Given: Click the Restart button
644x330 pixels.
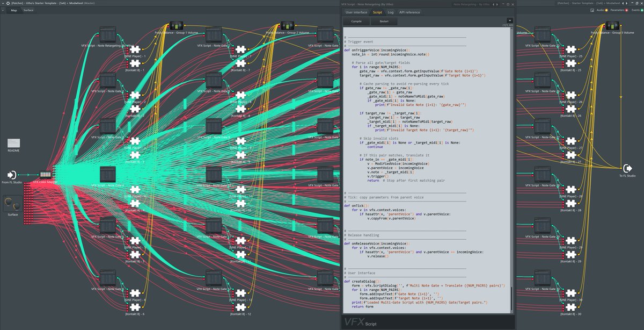Looking at the screenshot, I should tap(384, 21).
